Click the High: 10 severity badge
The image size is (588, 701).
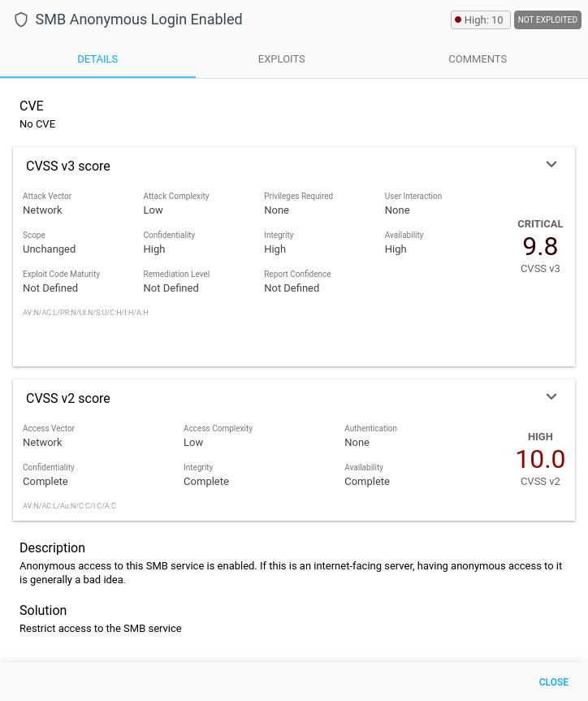479,20
